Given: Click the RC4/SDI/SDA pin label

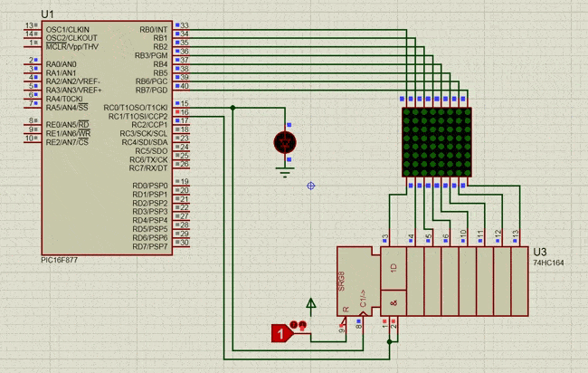Looking at the screenshot, I should point(145,142).
